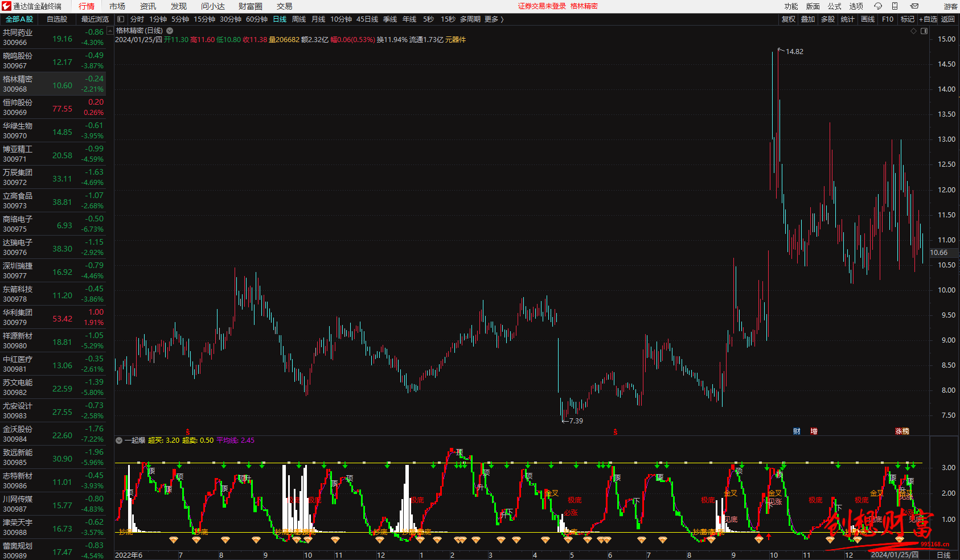The image size is (960, 560).
Task: Click the list scroll-up arrow icon
Action: click(110, 31)
